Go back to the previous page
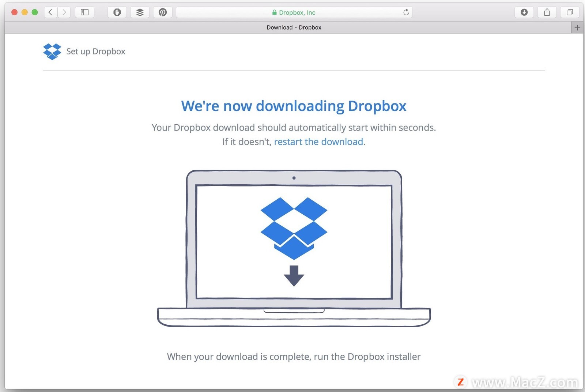The width and height of the screenshot is (585, 392). point(50,12)
